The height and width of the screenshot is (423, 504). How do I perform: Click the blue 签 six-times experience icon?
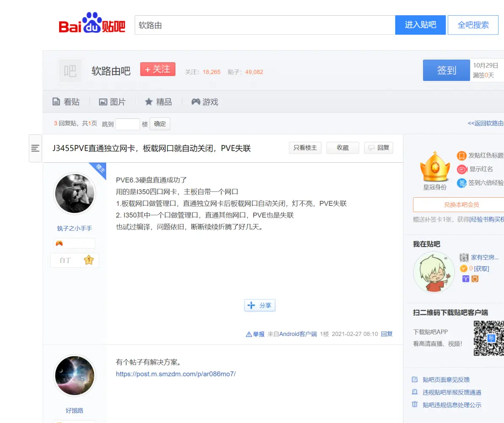click(462, 183)
